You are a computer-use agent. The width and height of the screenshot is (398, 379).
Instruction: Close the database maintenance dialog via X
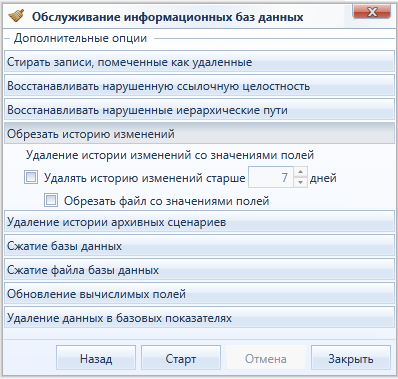click(x=372, y=12)
